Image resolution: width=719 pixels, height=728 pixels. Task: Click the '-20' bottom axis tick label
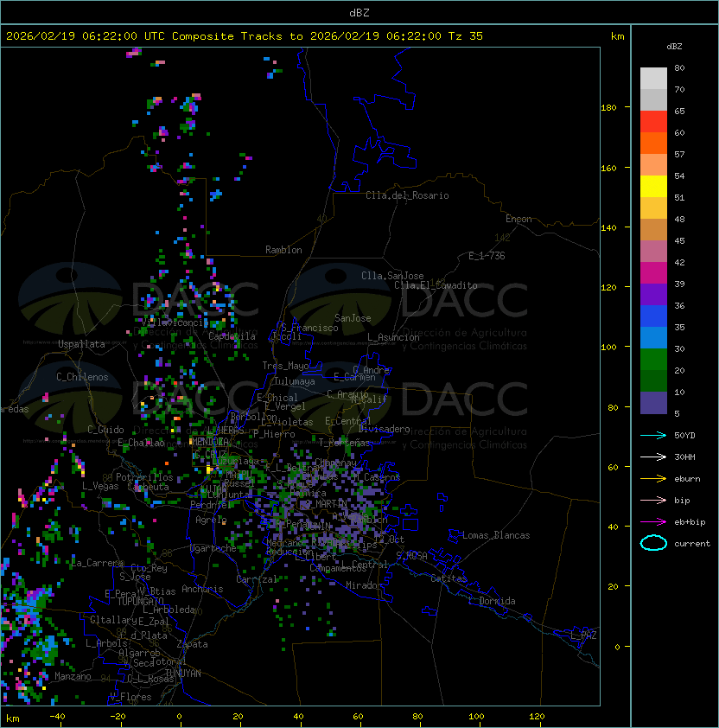(118, 717)
